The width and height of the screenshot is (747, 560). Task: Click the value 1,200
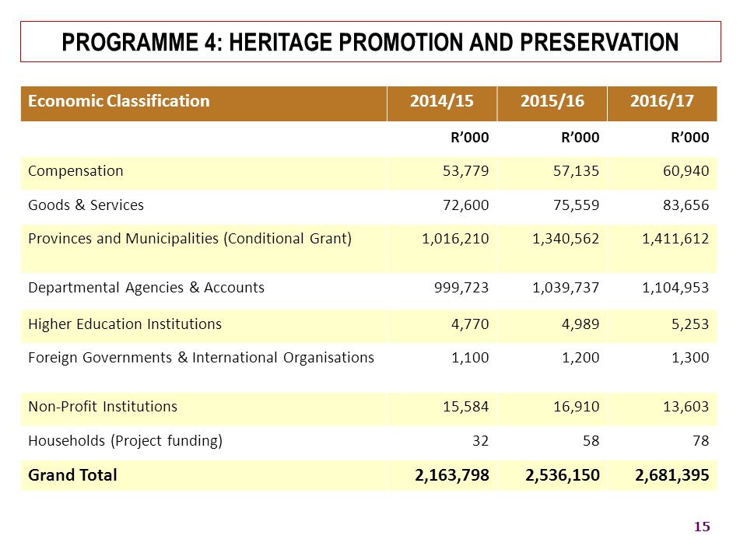580,358
